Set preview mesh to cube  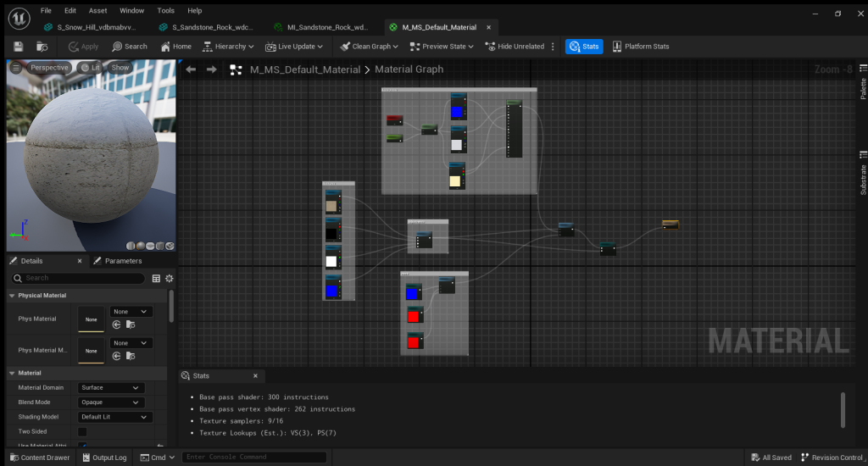pos(160,246)
